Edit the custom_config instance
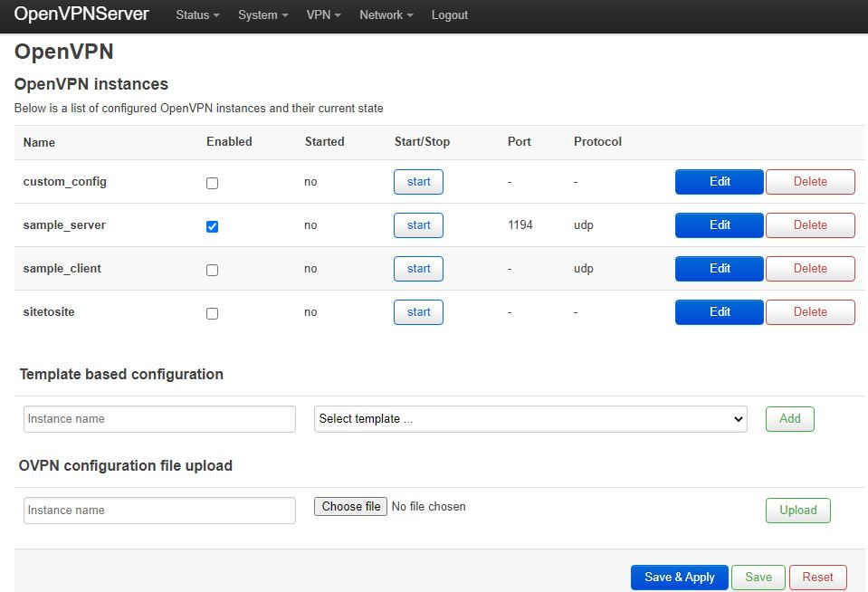The height and width of the screenshot is (592, 868). pyautogui.click(x=719, y=182)
